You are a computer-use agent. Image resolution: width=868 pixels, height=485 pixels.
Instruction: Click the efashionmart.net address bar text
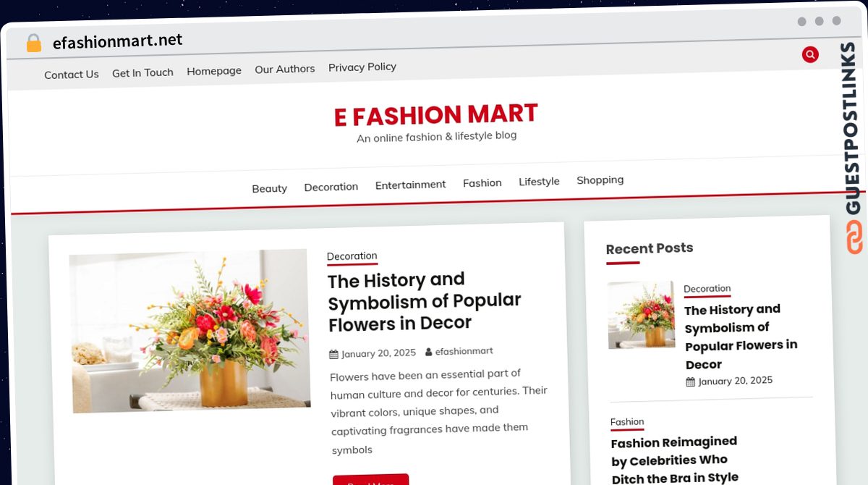[118, 41]
